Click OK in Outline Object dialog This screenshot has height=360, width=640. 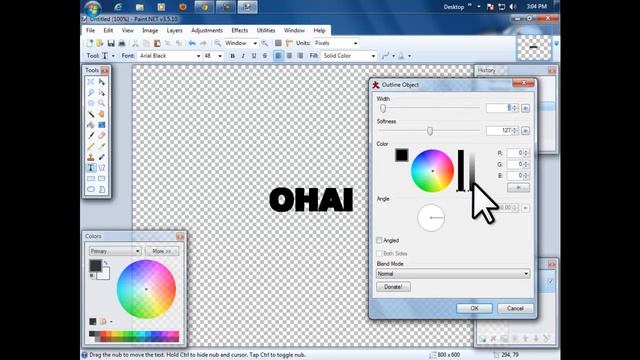(474, 309)
